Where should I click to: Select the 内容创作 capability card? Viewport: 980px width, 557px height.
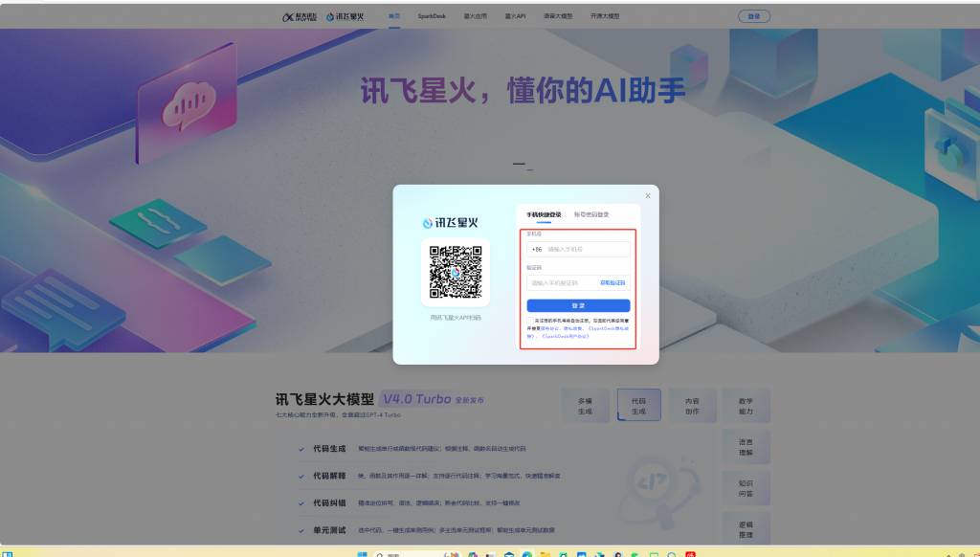693,406
